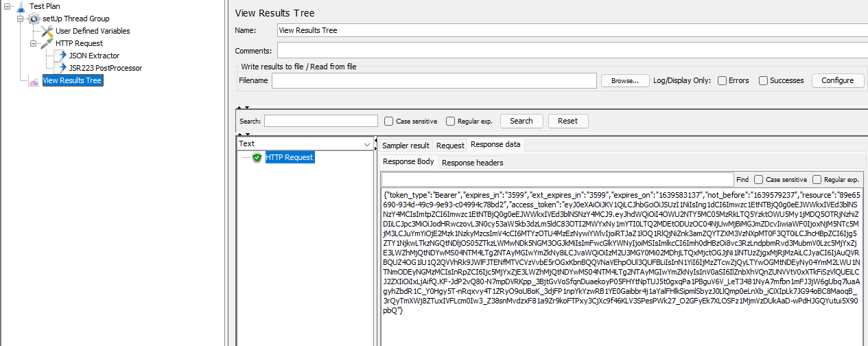Select the Response data tab
The height and width of the screenshot is (346, 868).
(495, 145)
